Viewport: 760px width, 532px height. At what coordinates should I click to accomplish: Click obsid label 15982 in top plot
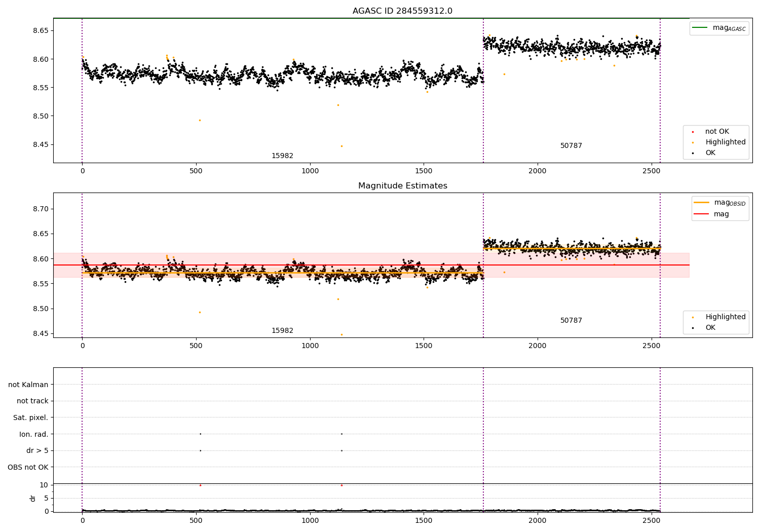pyautogui.click(x=282, y=156)
